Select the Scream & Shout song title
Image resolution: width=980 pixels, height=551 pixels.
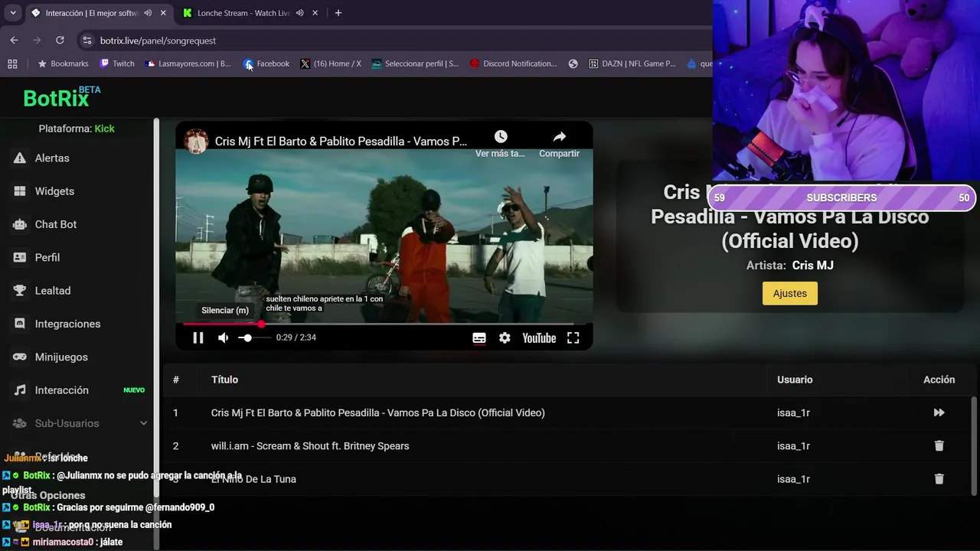click(x=310, y=446)
